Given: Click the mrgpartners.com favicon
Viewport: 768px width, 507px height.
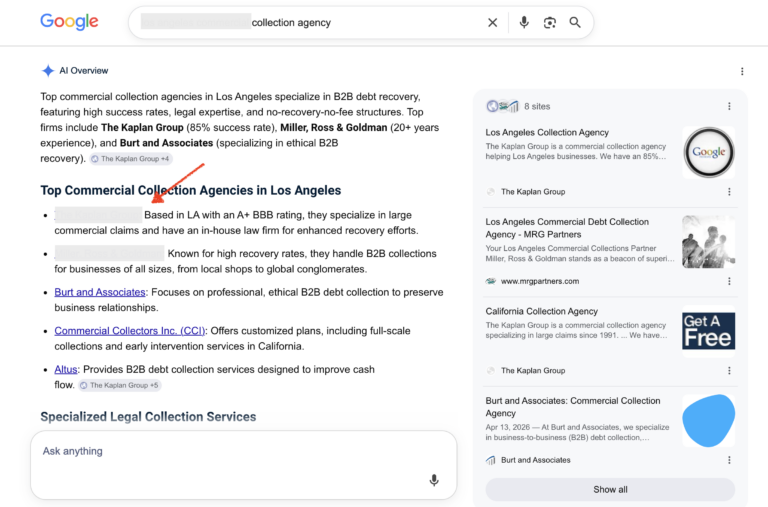Looking at the screenshot, I should tap(490, 281).
